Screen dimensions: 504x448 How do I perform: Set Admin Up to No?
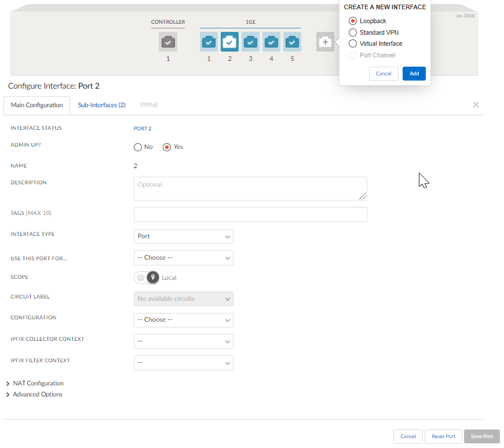tap(138, 147)
